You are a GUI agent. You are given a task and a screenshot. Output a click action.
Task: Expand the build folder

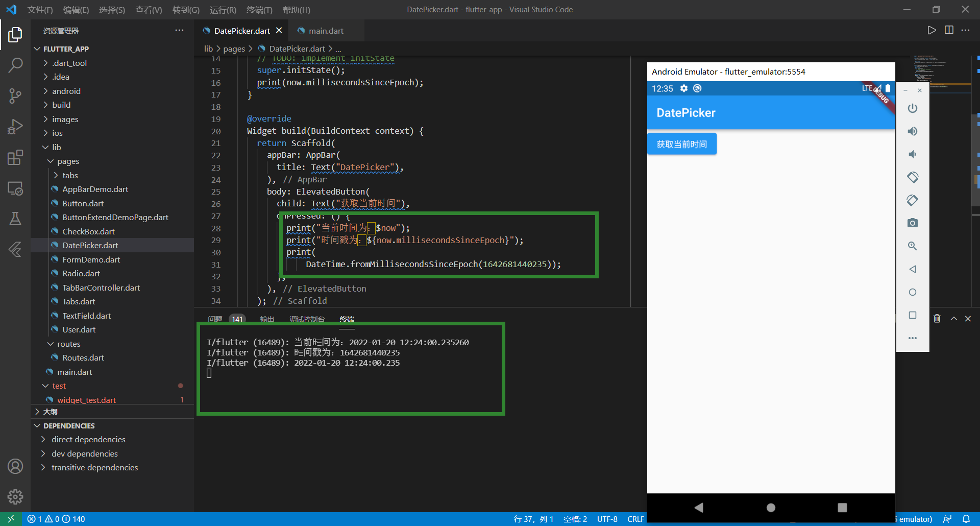[x=61, y=105]
